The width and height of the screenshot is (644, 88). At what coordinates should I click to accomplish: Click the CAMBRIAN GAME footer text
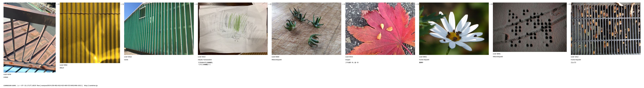tap(10, 85)
